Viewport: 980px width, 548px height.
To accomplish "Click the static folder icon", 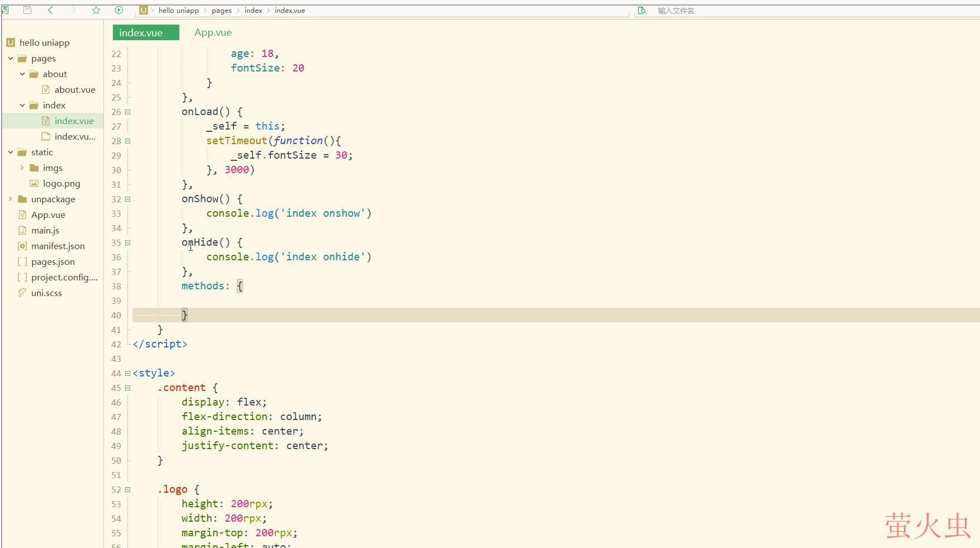I will click(22, 152).
